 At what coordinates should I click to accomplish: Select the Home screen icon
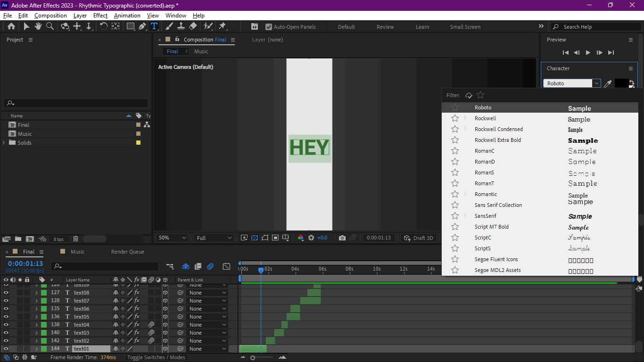point(11,26)
